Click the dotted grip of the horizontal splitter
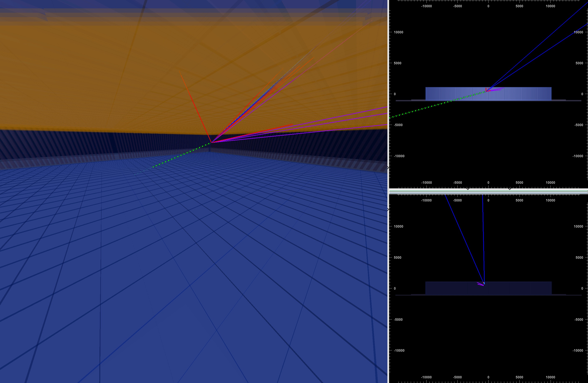Image resolution: width=588 pixels, height=383 pixels. (489, 189)
